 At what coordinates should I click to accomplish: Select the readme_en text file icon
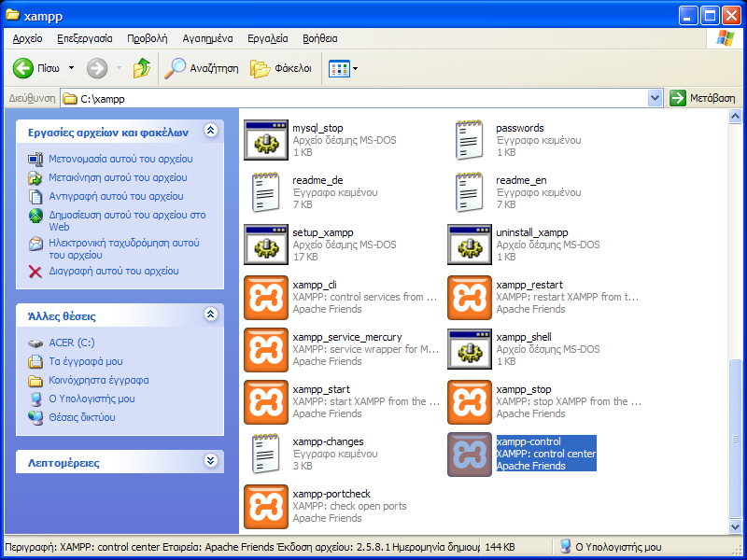470,192
